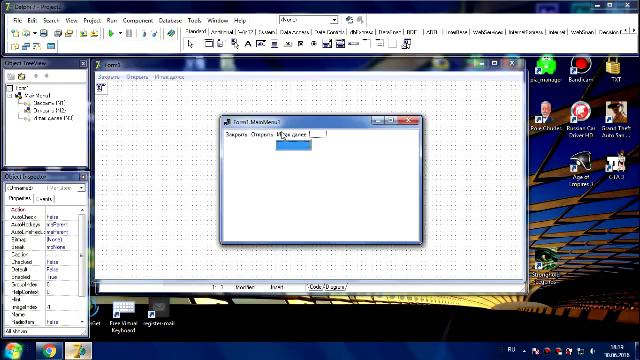
Task: Click the New items toolbar icon
Action: click(x=15, y=33)
